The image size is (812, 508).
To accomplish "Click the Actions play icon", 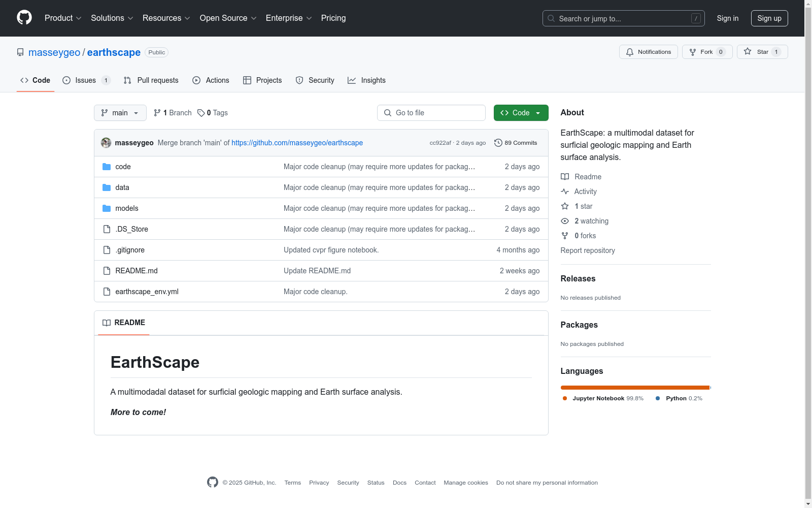I will [196, 80].
